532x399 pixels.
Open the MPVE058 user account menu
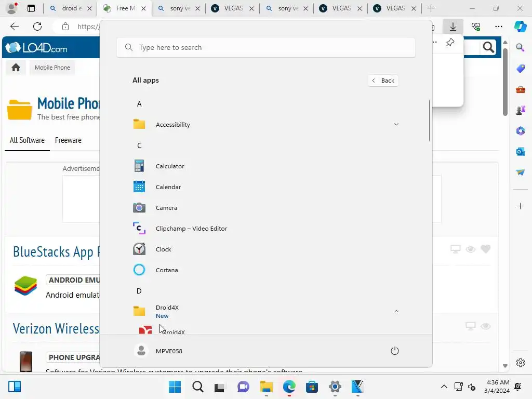point(158,351)
